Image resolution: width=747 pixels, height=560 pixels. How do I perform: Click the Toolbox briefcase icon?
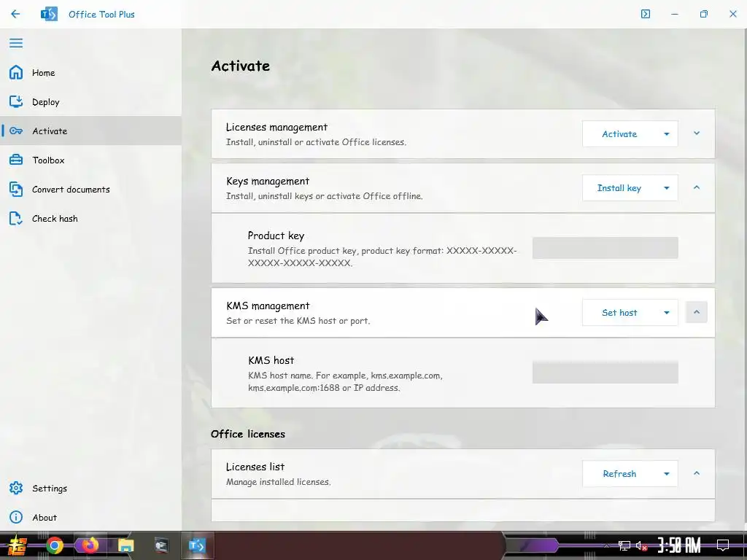tap(16, 160)
